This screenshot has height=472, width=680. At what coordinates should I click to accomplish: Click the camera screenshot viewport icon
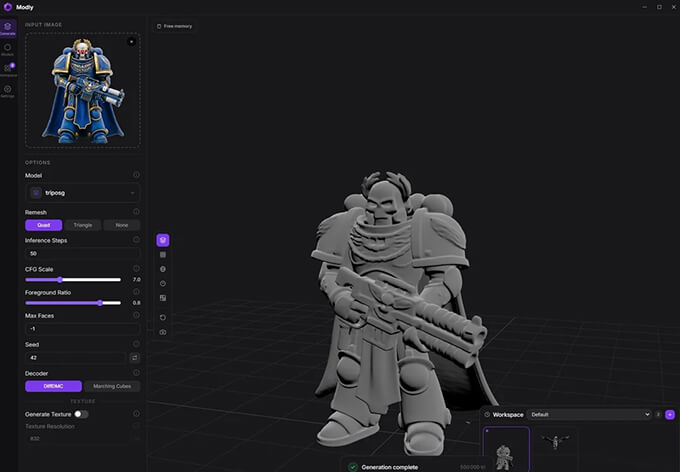[x=163, y=332]
